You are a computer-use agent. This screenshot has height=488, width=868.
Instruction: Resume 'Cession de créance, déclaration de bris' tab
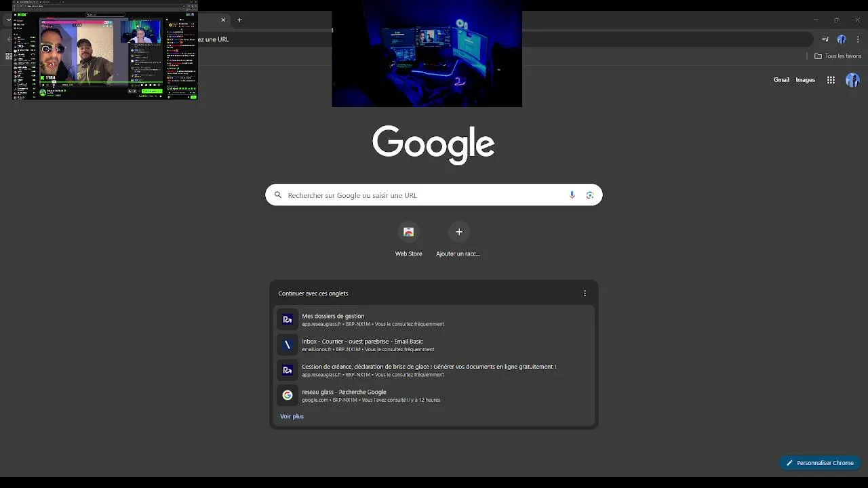coord(434,370)
